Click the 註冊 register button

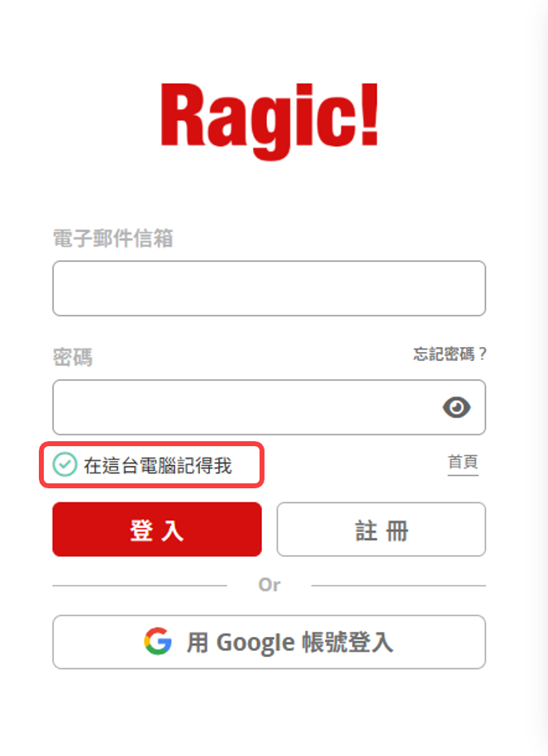[x=381, y=530]
